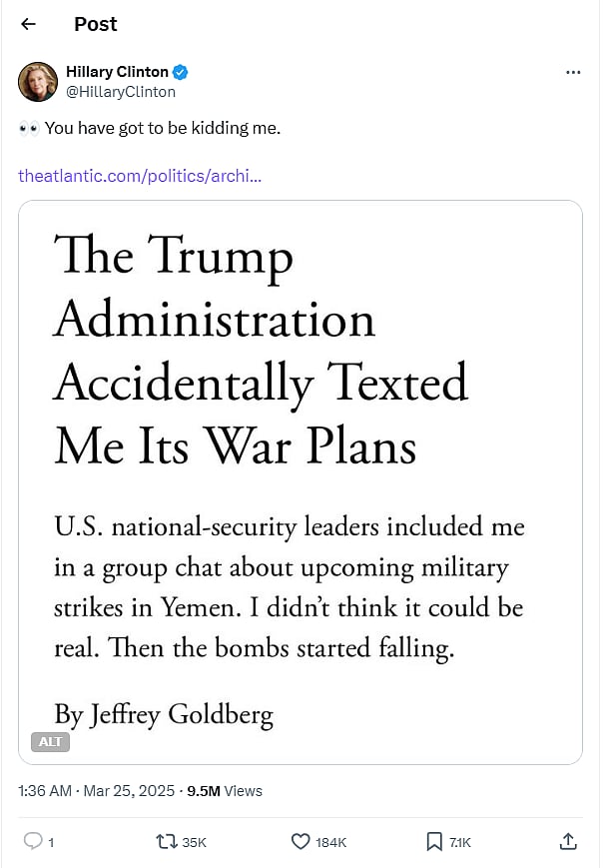This screenshot has width=614, height=868.
Task: Click the share upload icon
Action: click(x=568, y=841)
